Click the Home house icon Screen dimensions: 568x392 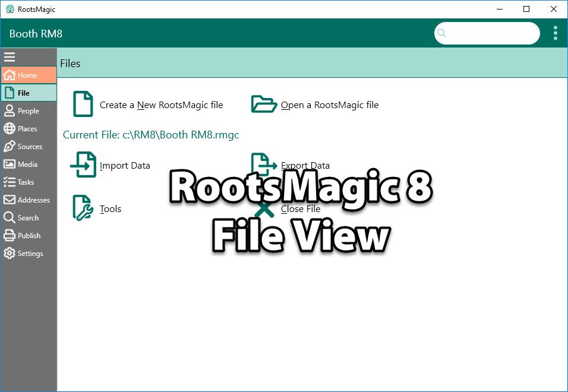pos(10,75)
